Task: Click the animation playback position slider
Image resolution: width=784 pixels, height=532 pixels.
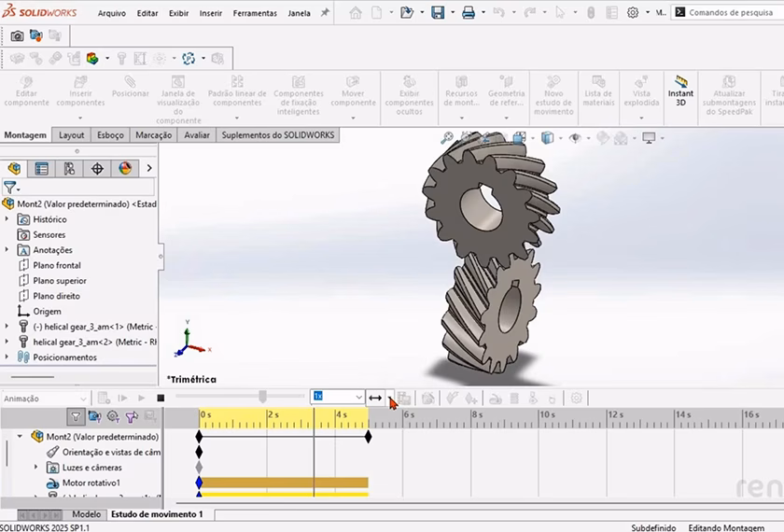Action: [263, 398]
